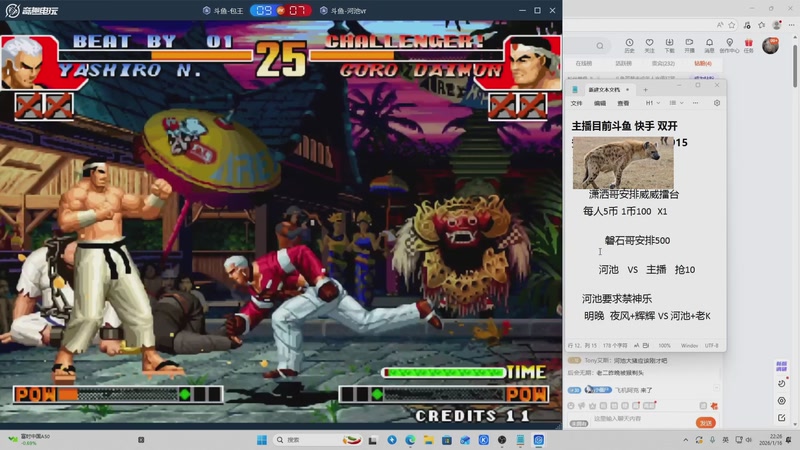Expand the H1 heading dropdown in Notepad

pos(653,103)
